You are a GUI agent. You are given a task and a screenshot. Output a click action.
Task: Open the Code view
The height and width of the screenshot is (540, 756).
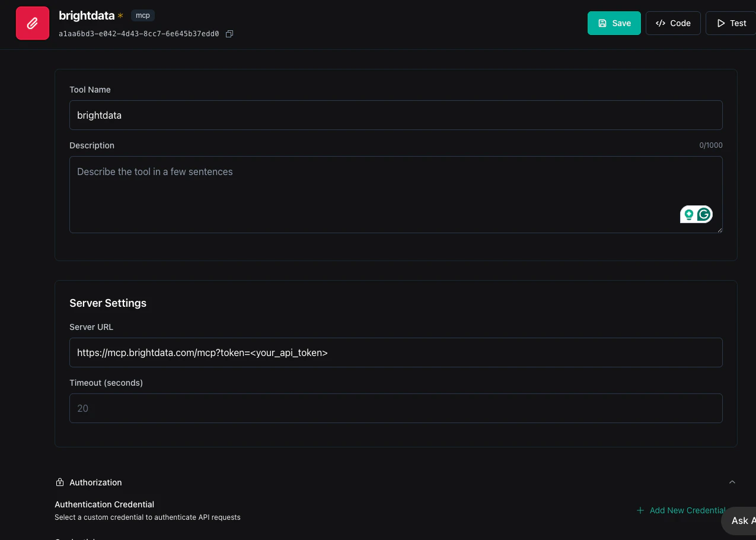tap(673, 23)
